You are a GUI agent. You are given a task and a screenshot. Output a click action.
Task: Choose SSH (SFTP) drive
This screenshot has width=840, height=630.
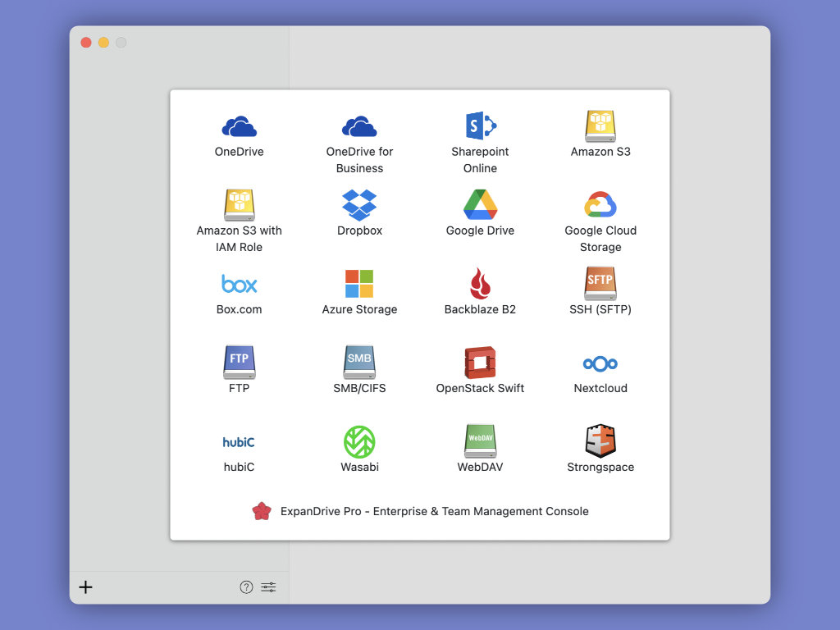(x=600, y=284)
